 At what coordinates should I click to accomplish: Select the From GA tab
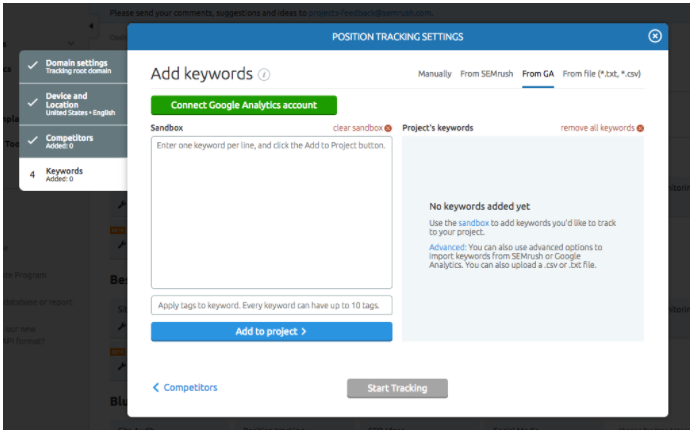pyautogui.click(x=538, y=74)
